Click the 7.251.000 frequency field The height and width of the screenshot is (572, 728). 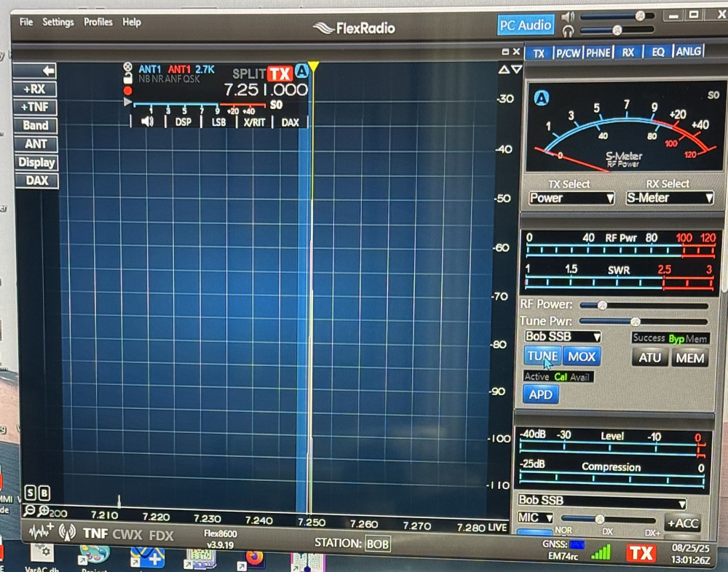(x=266, y=90)
